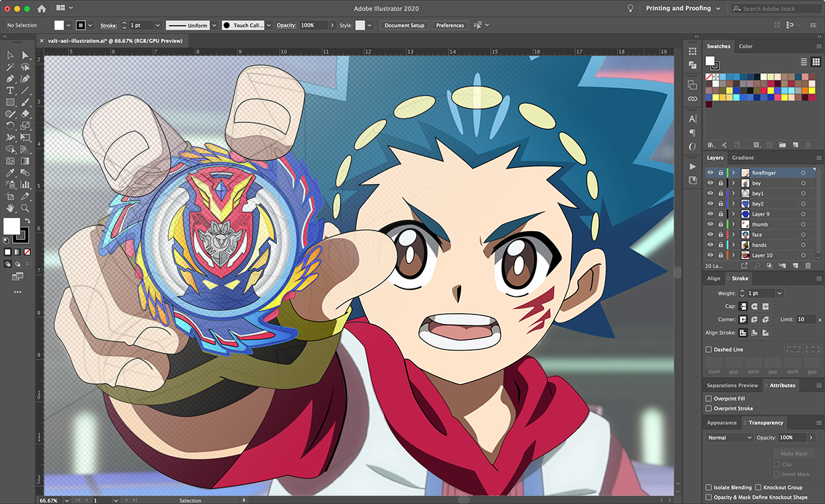Screen dimensions: 825x504
Task: Swap fill and stroke colors arrow
Action: coord(27,220)
